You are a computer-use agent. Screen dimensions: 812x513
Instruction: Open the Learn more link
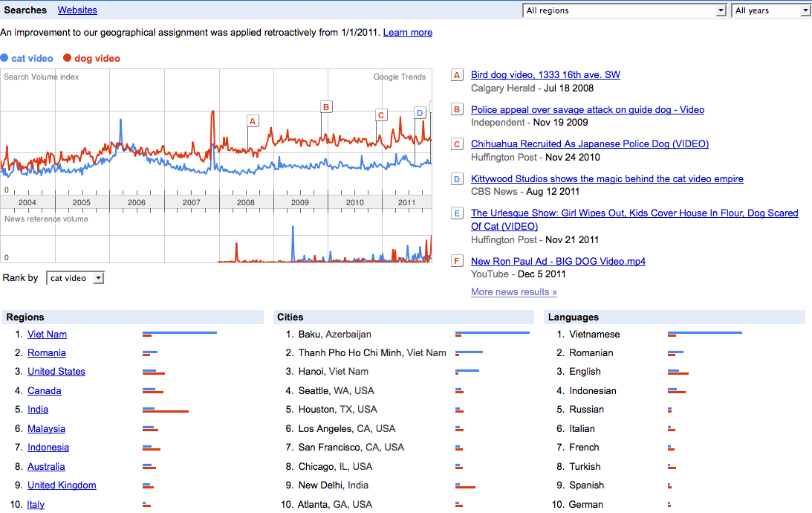click(408, 32)
